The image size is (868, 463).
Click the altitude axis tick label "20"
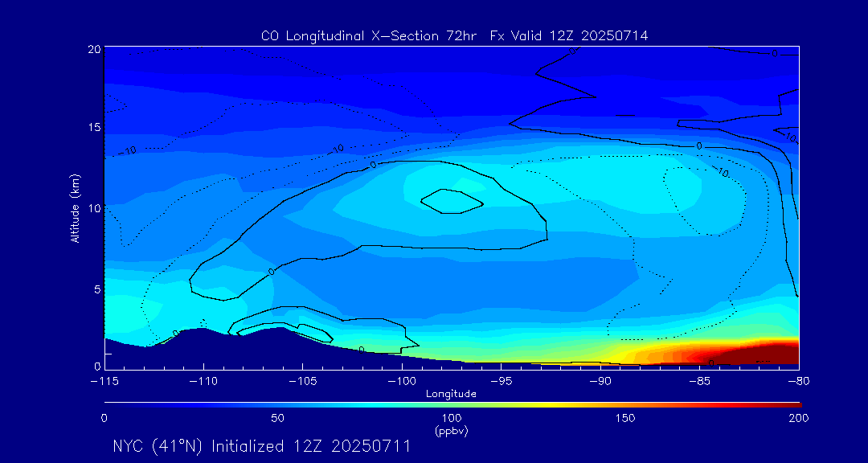coord(93,49)
